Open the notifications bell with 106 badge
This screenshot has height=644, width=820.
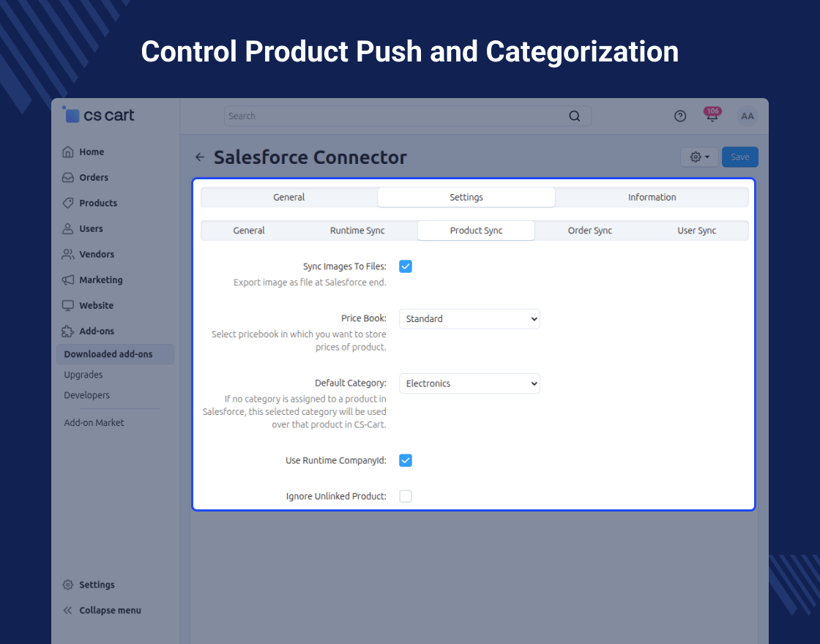(x=712, y=115)
